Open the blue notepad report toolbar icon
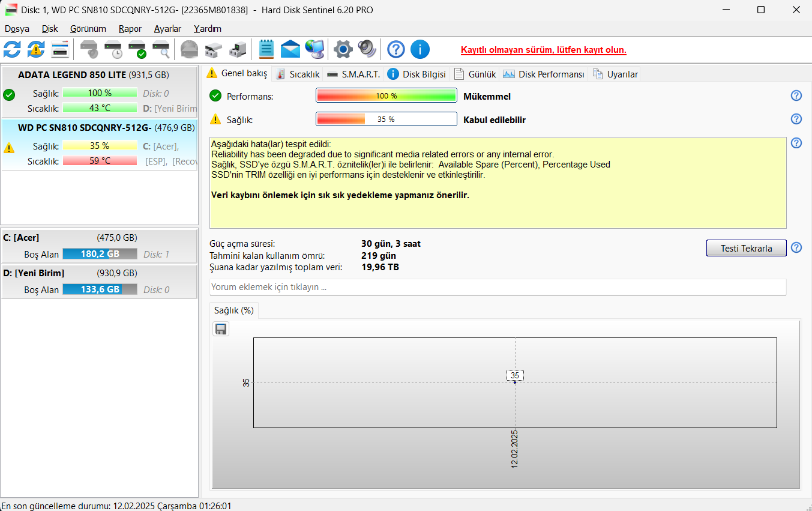Screen dimensions: 812x511 point(266,49)
